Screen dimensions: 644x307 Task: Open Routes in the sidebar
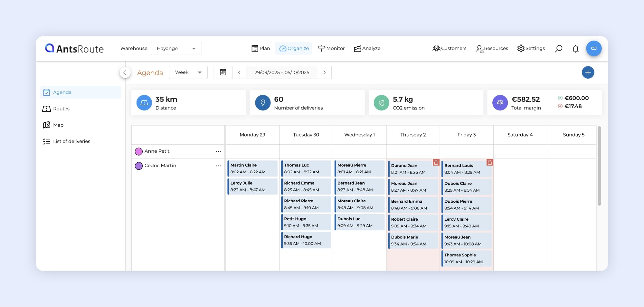[61, 109]
